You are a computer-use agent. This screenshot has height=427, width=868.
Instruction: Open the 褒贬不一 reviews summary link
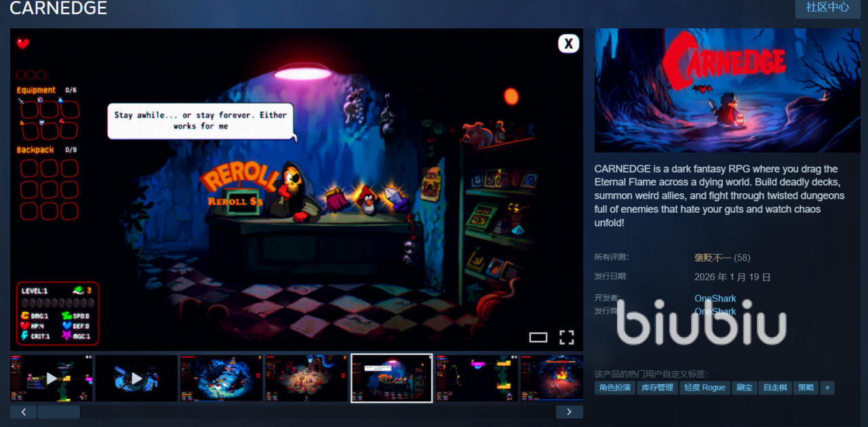(x=713, y=258)
